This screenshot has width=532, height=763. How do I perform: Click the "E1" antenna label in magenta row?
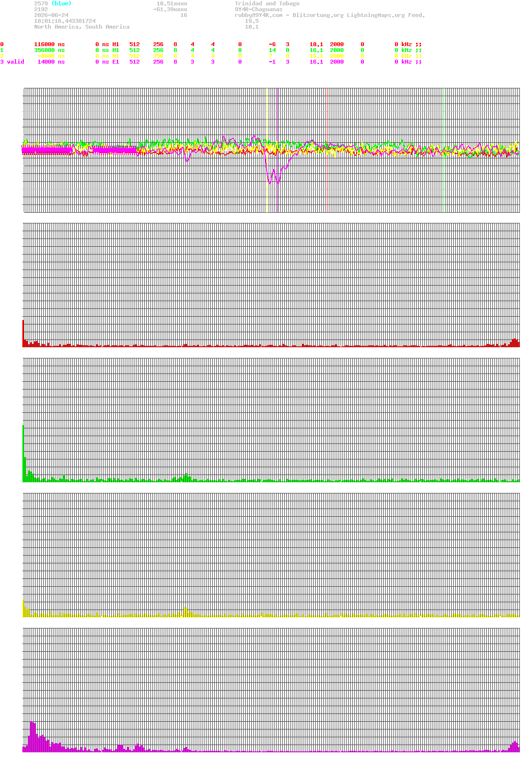pyautogui.click(x=116, y=62)
